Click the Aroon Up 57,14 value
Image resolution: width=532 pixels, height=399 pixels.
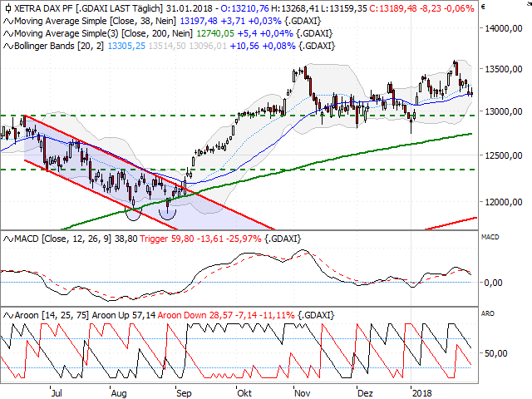click(124, 316)
